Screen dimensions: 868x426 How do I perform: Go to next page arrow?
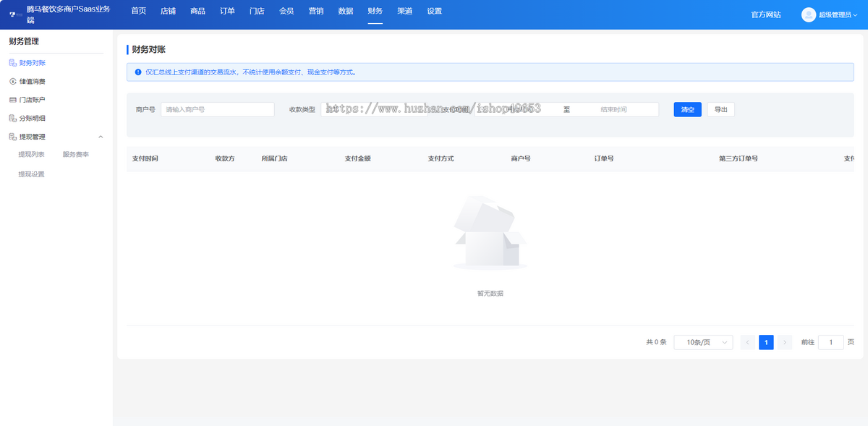pyautogui.click(x=785, y=342)
